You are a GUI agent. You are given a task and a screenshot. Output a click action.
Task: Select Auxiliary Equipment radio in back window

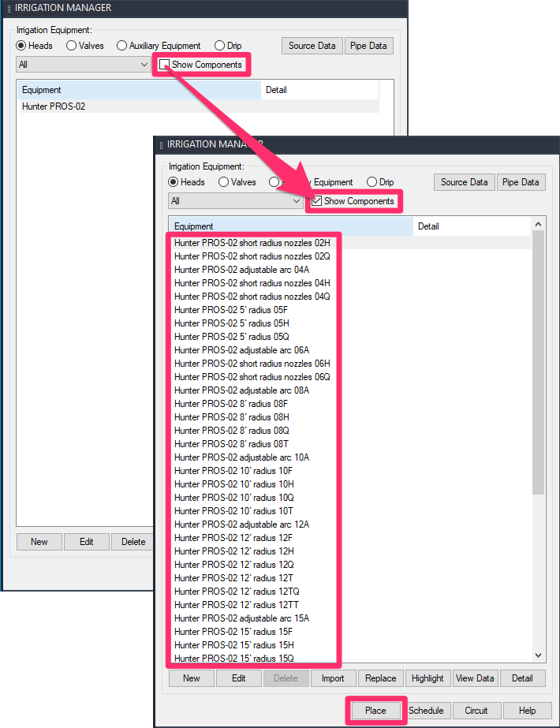(121, 46)
